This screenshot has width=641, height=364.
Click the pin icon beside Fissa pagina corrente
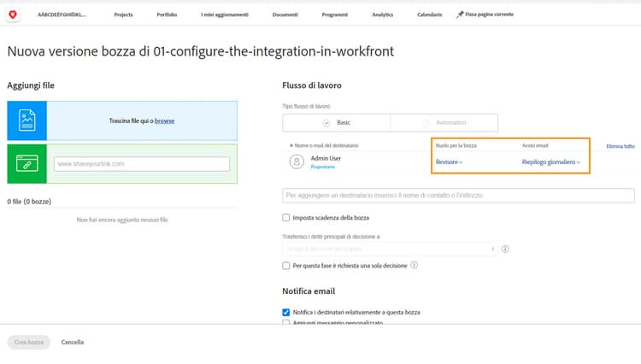pyautogui.click(x=461, y=15)
